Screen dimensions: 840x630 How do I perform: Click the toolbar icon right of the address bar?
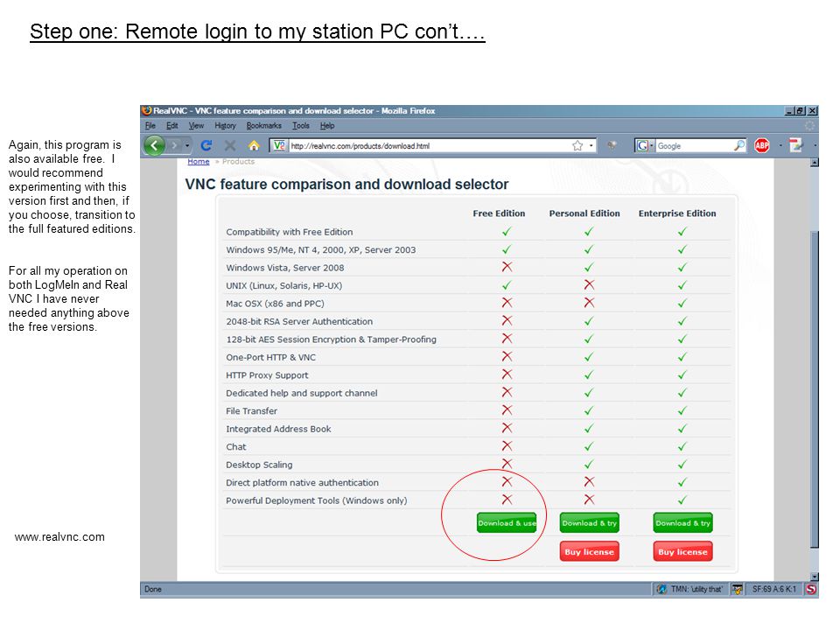click(612, 145)
